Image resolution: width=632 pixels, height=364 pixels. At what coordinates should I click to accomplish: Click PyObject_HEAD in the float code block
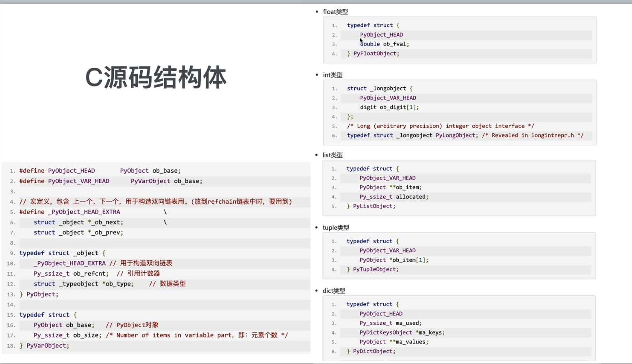(x=382, y=35)
